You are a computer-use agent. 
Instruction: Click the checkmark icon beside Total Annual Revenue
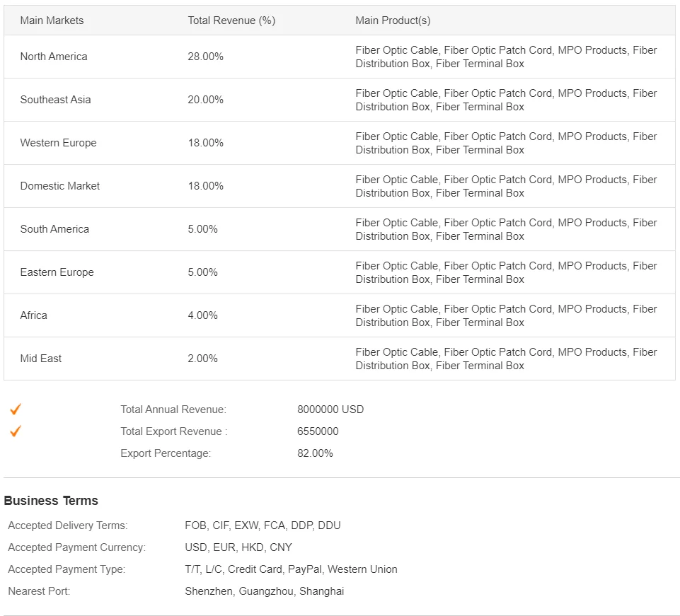pyautogui.click(x=16, y=409)
